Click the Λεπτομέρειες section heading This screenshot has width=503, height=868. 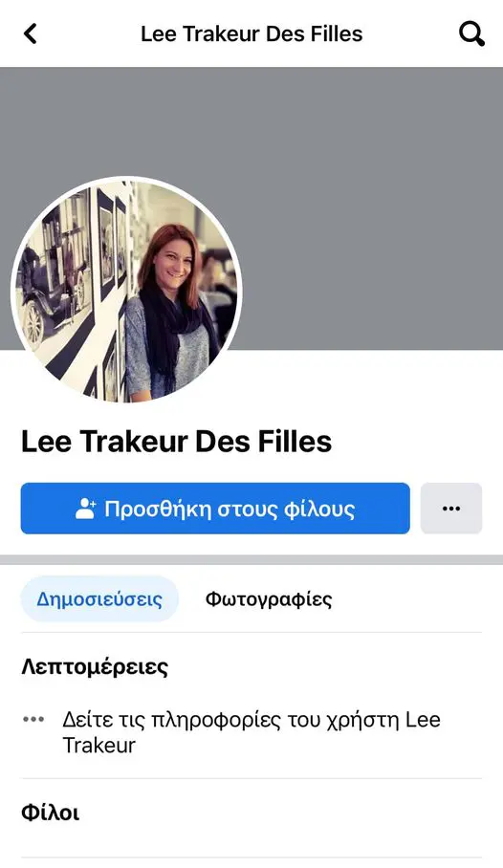[x=95, y=667]
